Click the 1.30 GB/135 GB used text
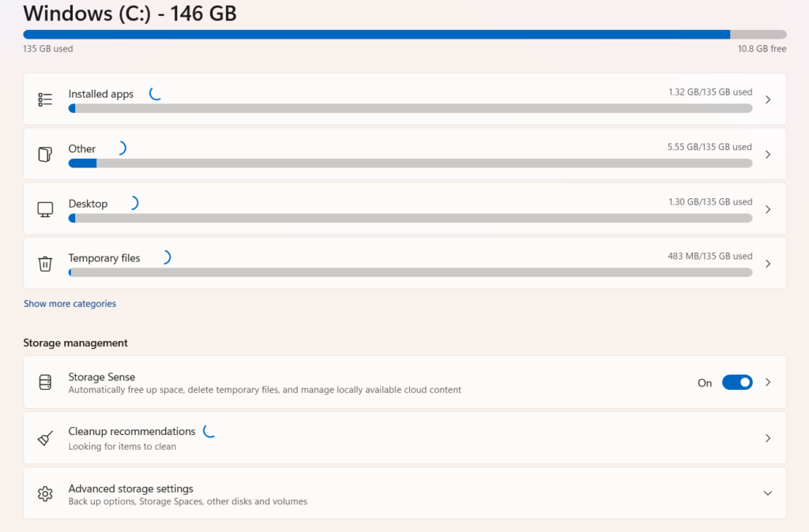Image resolution: width=809 pixels, height=532 pixels. (710, 201)
